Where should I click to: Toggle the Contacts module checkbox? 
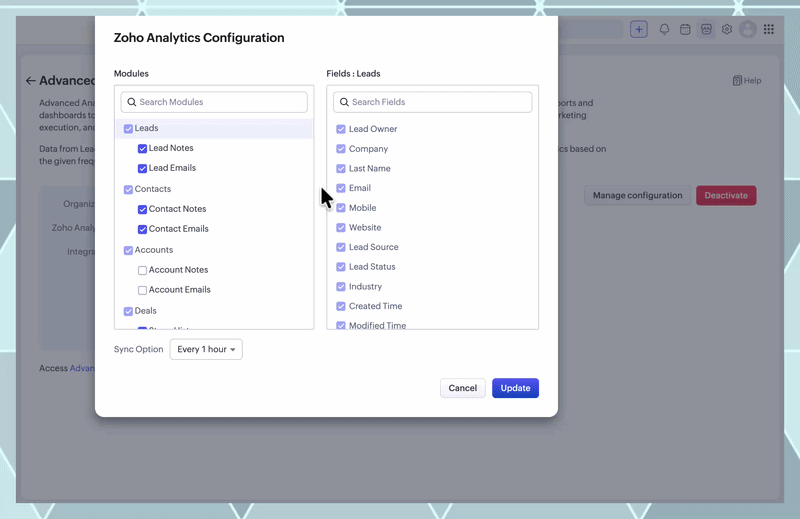pyautogui.click(x=128, y=189)
